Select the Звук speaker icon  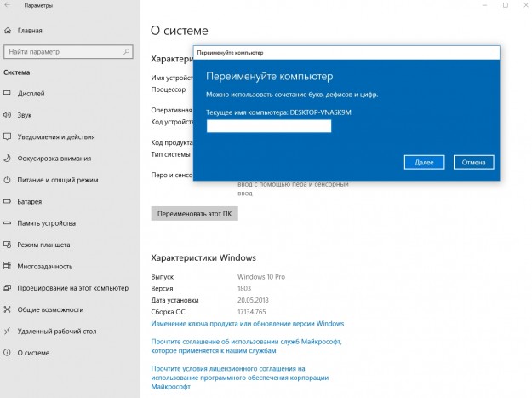[x=9, y=114]
